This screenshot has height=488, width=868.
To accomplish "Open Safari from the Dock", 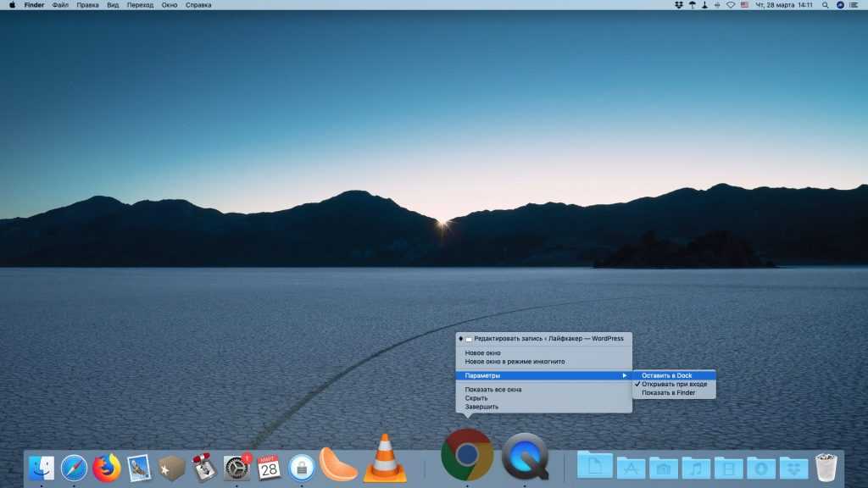I will tap(74, 468).
